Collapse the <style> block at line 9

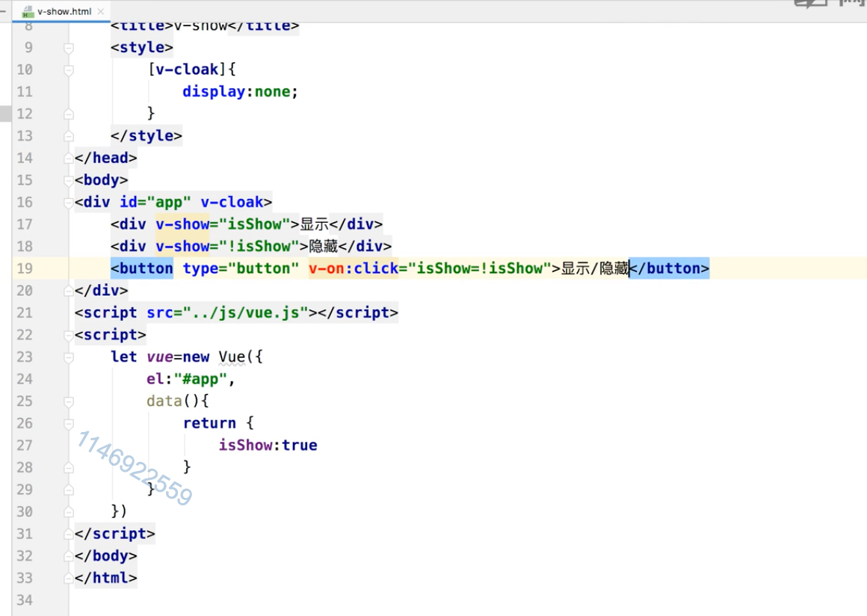point(69,48)
